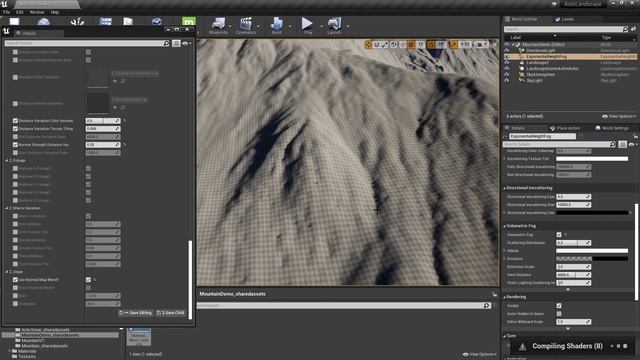640x360 pixels.
Task: Open World Outliner View Options dropdown
Action: pos(618,116)
